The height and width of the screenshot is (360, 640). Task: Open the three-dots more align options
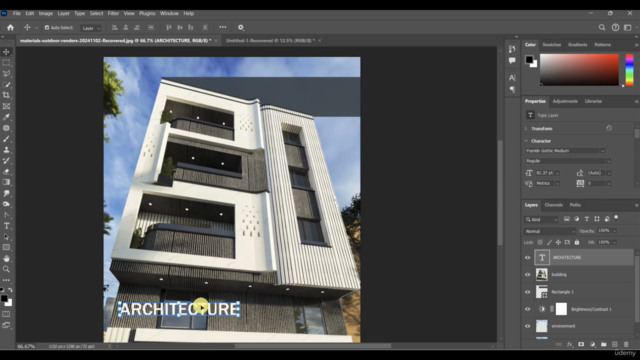pyautogui.click(x=222, y=27)
